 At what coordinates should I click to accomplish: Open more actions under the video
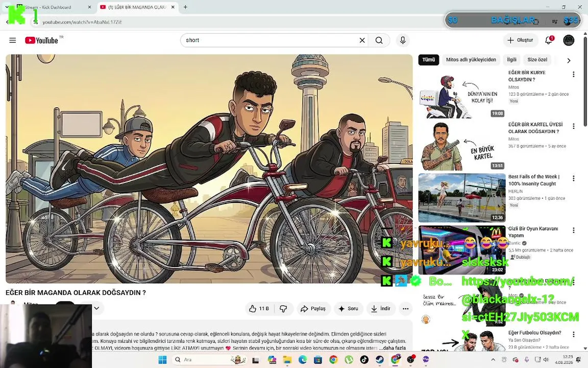click(x=405, y=309)
